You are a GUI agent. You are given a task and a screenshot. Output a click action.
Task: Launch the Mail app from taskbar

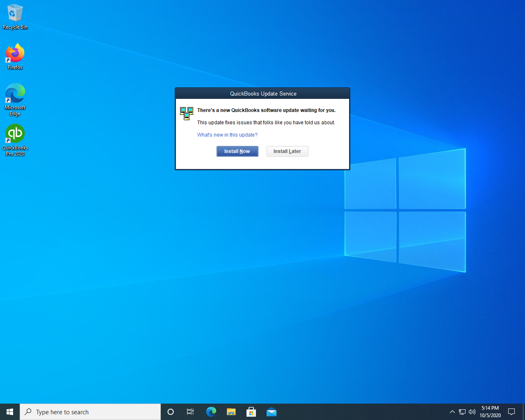click(x=272, y=411)
